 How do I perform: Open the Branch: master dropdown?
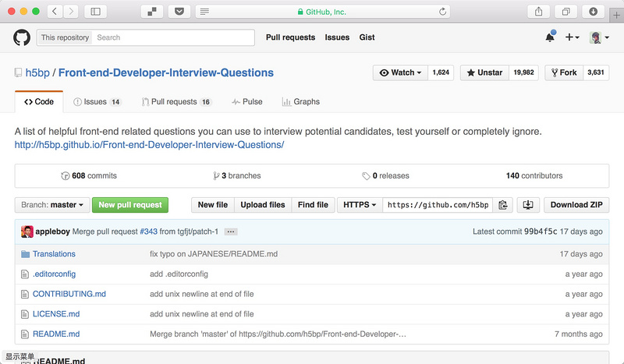coord(52,205)
